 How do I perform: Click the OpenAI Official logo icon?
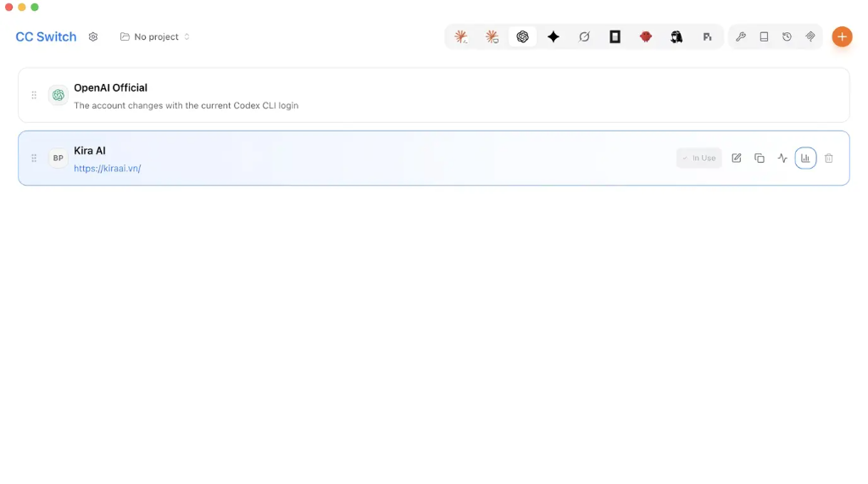[x=58, y=95]
